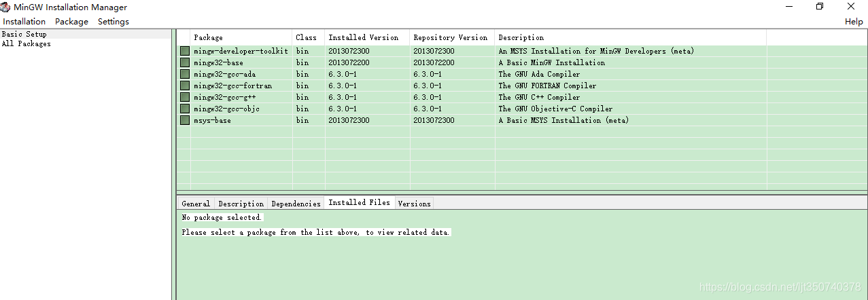Screen dimensions: 868x300
Task: Minimize the MinGW Installation Manager window
Action: (x=788, y=6)
